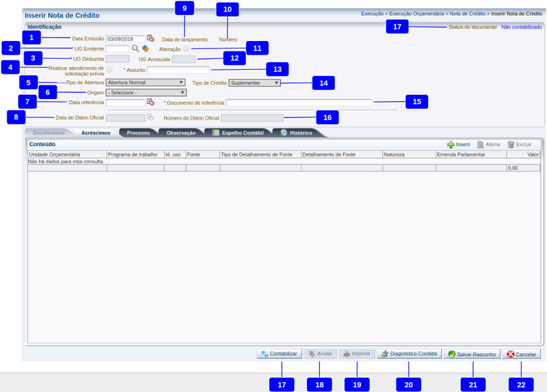Open the Espelho Contábil tab

coord(237,132)
